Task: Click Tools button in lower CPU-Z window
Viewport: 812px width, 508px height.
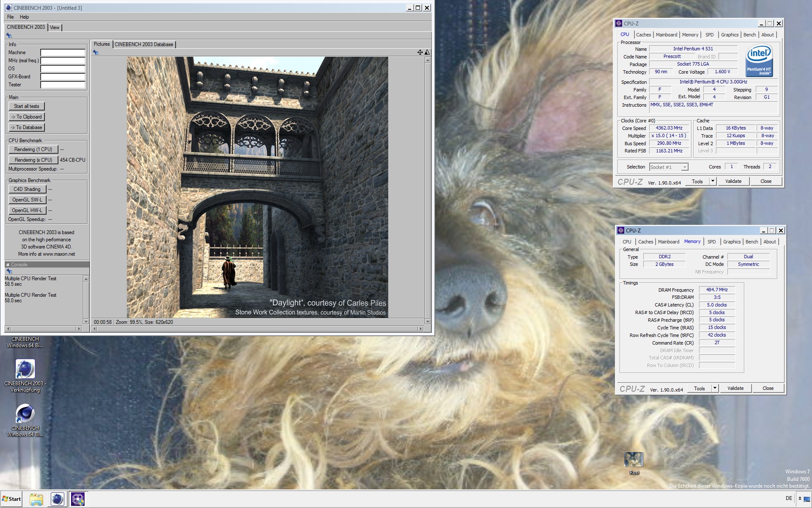Action: 700,388
